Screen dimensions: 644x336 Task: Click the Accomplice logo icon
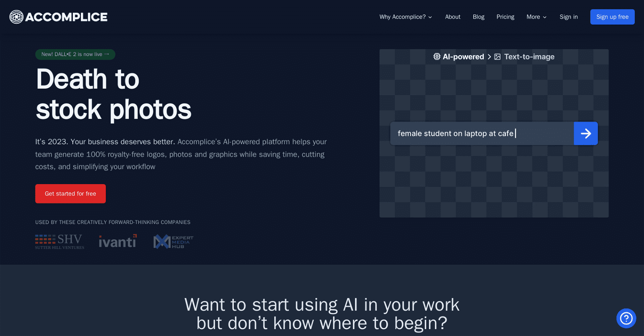(17, 17)
